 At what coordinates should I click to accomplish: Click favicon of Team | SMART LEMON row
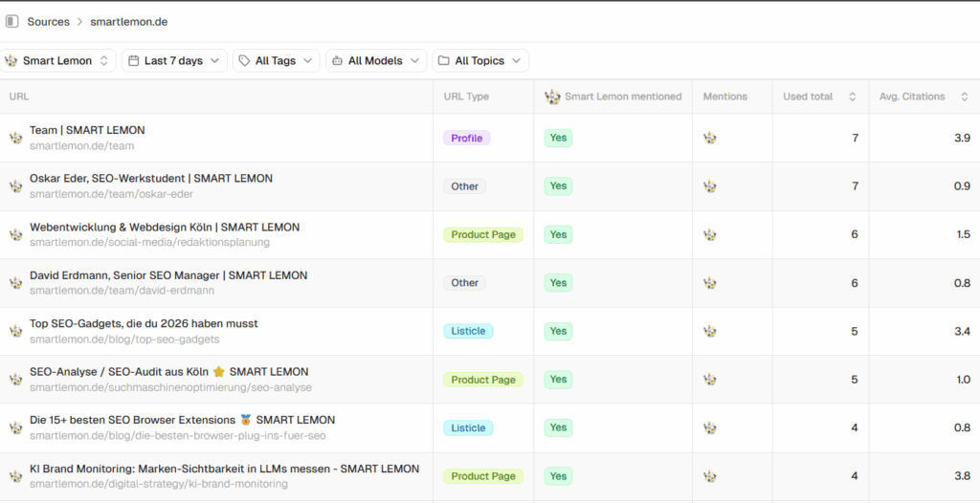coord(15,138)
